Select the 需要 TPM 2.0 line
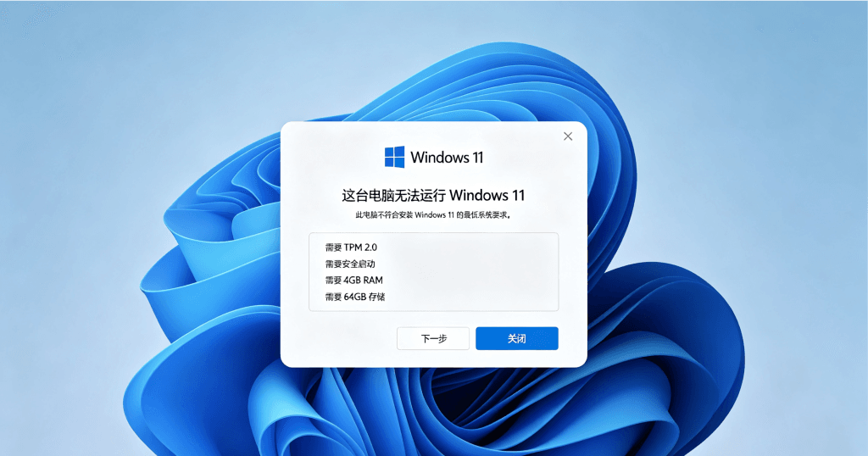The width and height of the screenshot is (868, 456). tap(351, 247)
